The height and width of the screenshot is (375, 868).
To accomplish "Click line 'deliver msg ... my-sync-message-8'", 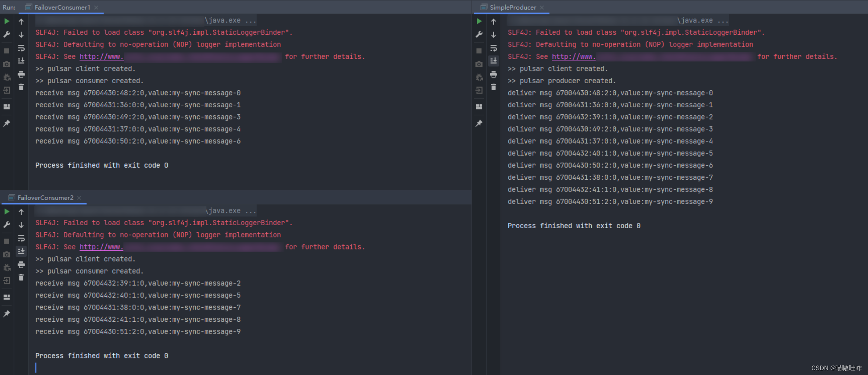I will pyautogui.click(x=610, y=189).
